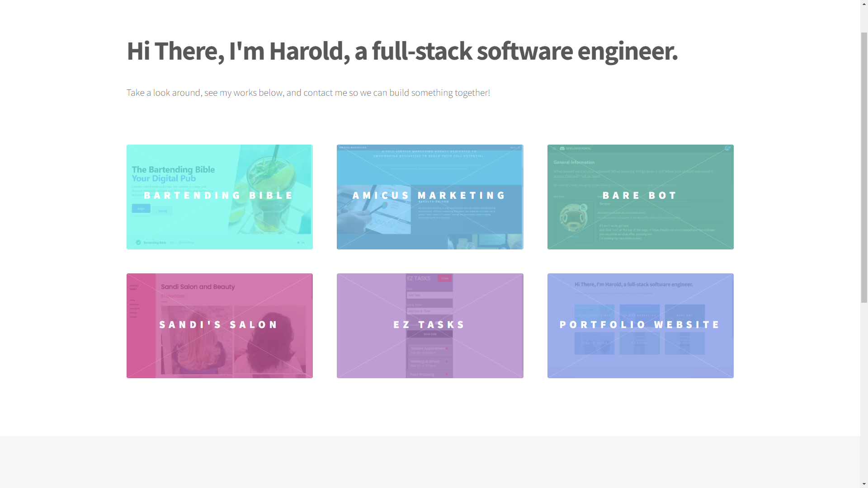The width and height of the screenshot is (868, 488).
Task: Open the Portfolio Website project card
Action: click(640, 326)
